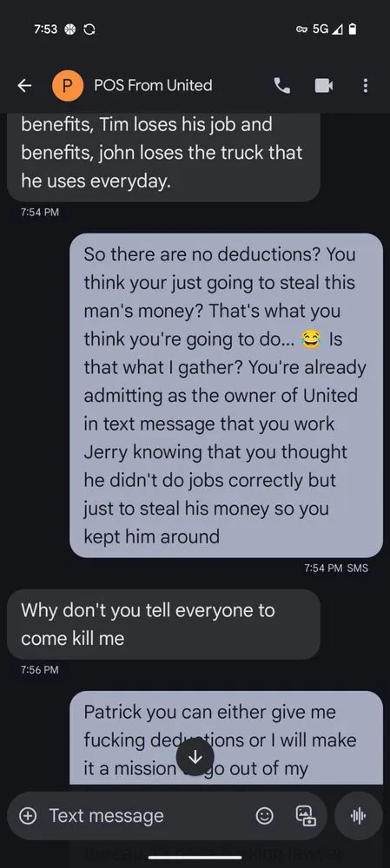Viewport: 390px width, 868px height.
Task: Tap the bottom navigation gesture bar
Action: click(195, 858)
